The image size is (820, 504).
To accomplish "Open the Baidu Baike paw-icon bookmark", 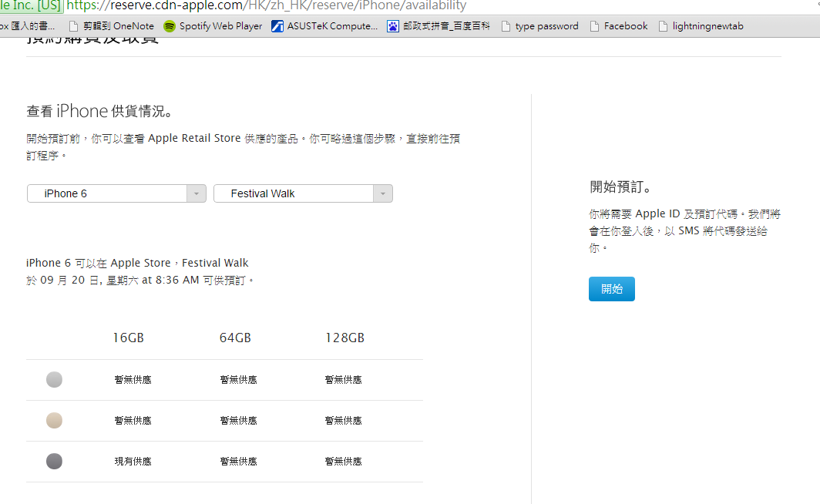I will point(393,26).
